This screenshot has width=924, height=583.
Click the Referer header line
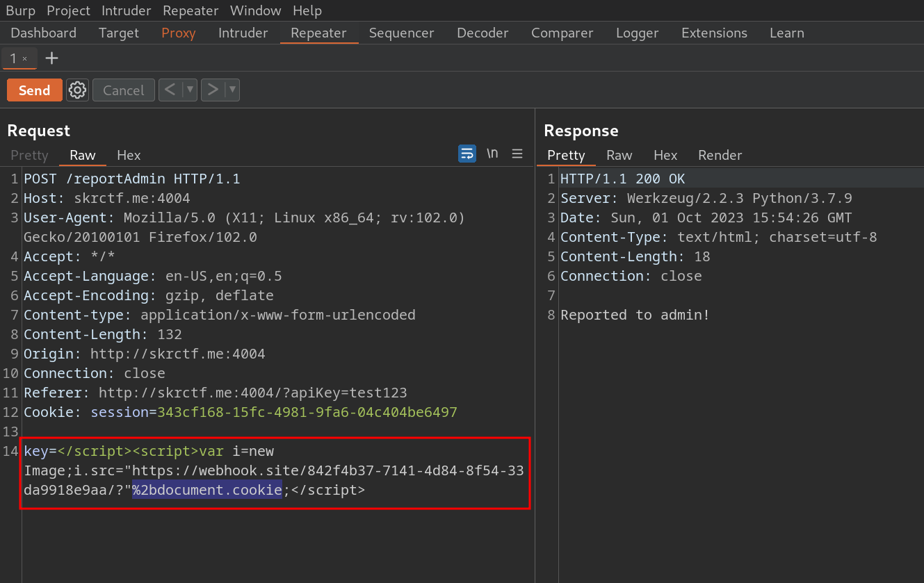[216, 393]
